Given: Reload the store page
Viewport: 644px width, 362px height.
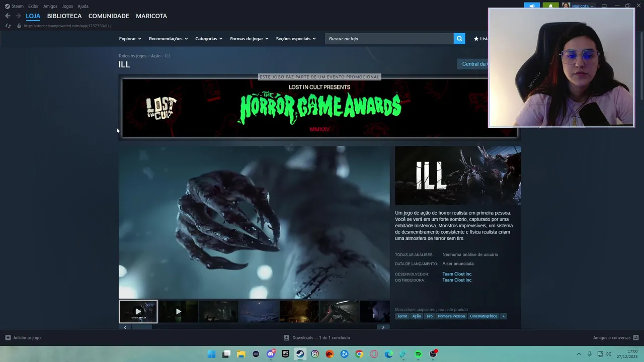Looking at the screenshot, I should point(8,26).
